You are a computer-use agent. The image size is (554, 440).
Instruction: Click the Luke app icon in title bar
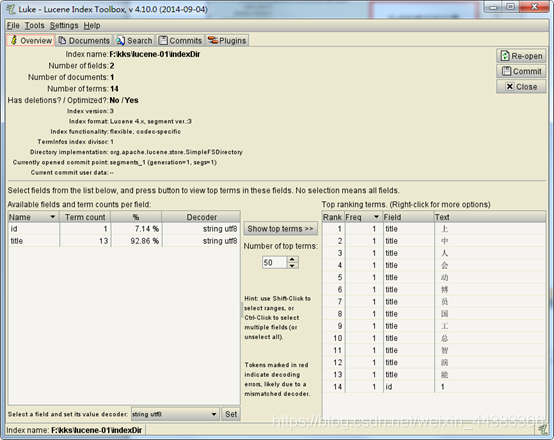tap(11, 9)
